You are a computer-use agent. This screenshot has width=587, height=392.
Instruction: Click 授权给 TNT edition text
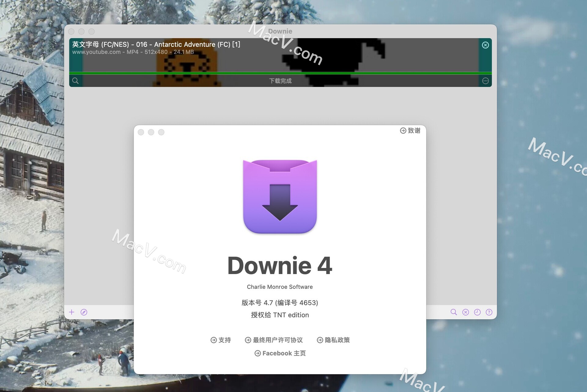pyautogui.click(x=280, y=315)
